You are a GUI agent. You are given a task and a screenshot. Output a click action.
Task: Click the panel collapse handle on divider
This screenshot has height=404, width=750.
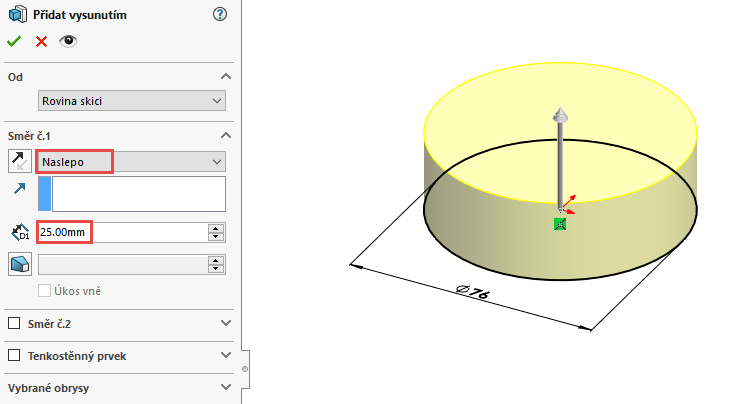[x=245, y=369]
